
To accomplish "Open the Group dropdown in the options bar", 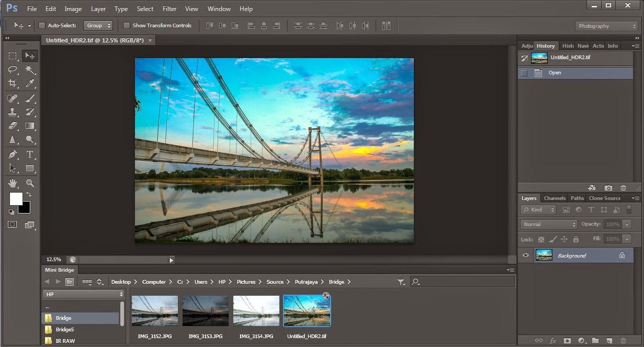I will coord(98,25).
